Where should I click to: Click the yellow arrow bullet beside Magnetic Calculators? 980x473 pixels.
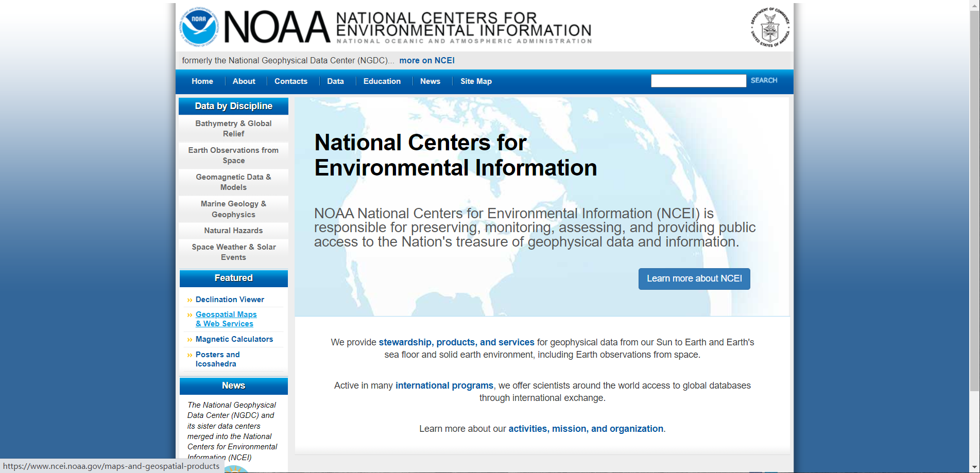[190, 340]
